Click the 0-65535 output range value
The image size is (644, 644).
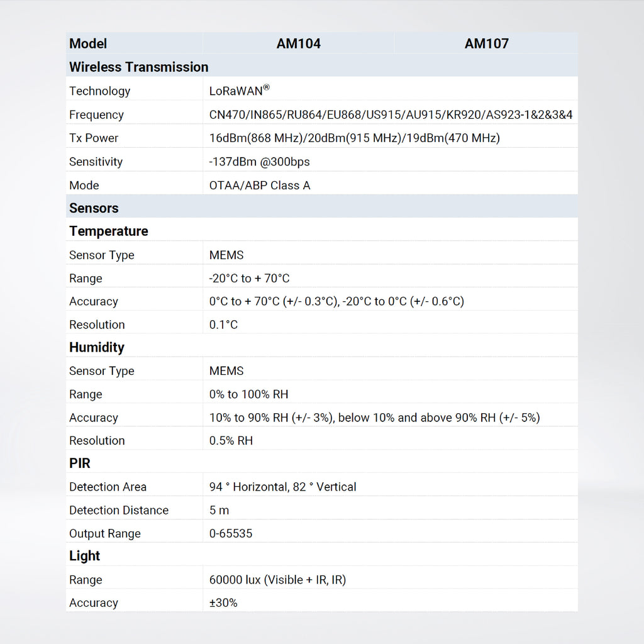coord(231,533)
